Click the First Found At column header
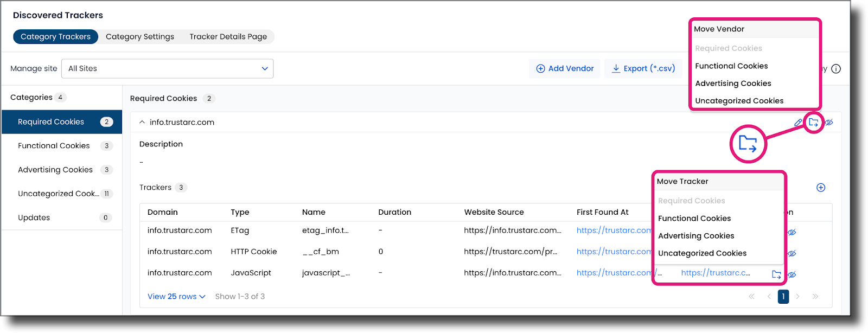868x333 pixels. click(602, 212)
